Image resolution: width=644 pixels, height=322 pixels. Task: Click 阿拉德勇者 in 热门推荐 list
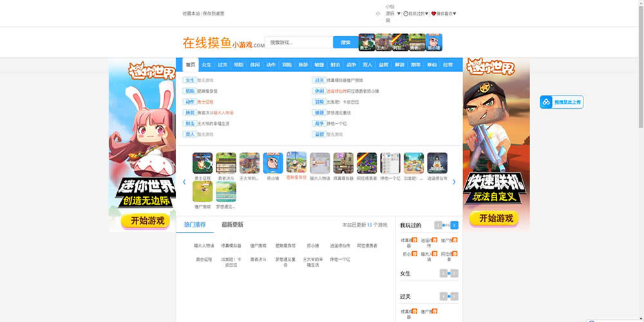coord(367,245)
